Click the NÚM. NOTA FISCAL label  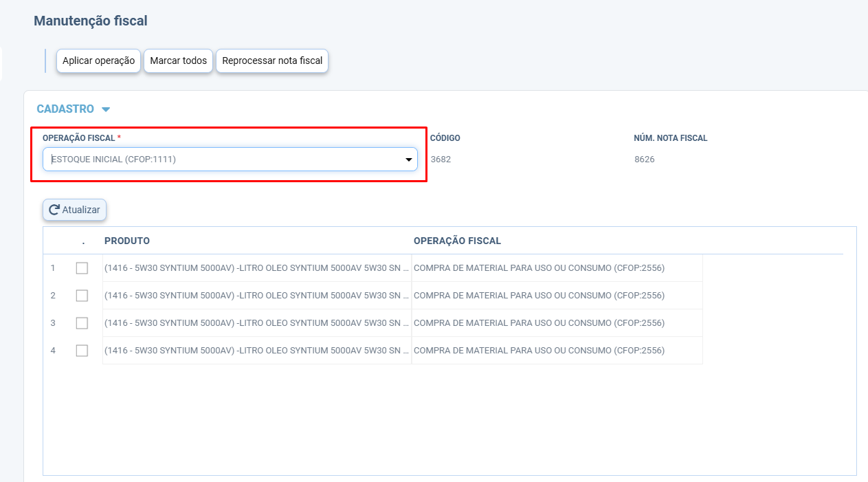coord(671,138)
